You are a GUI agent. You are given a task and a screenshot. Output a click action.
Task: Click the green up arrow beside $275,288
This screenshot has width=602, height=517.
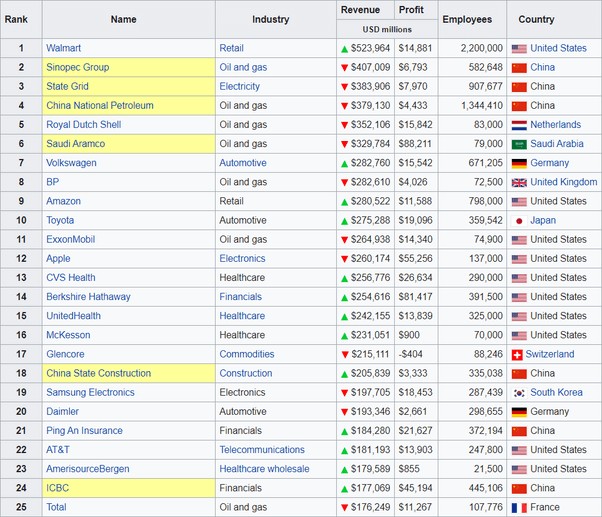tap(344, 221)
